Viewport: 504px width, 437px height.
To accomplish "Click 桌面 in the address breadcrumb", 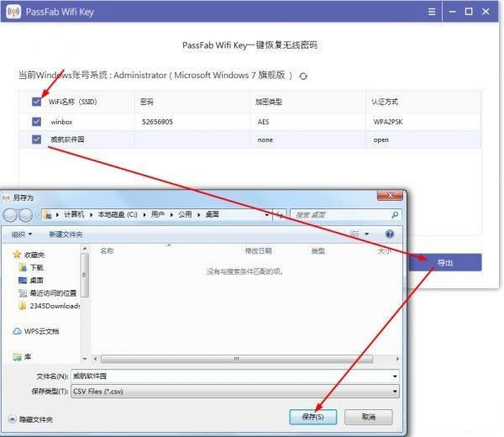I will (x=213, y=214).
